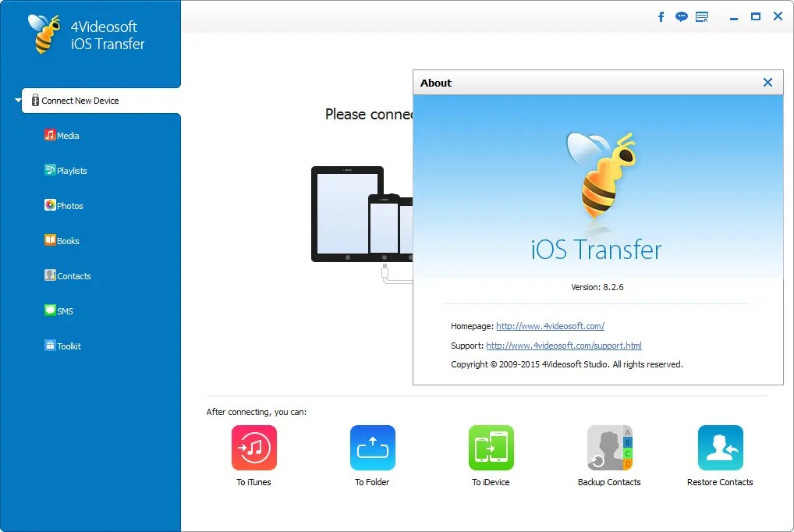Open the Books section label

click(x=68, y=241)
